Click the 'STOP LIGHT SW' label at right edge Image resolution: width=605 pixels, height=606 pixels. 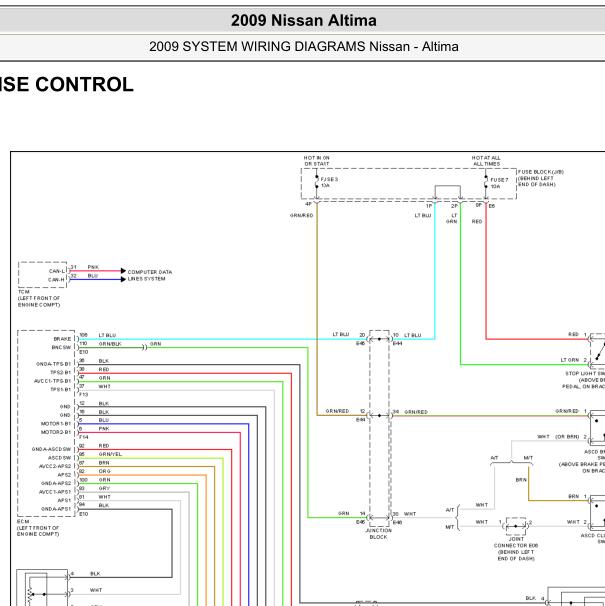click(x=585, y=374)
